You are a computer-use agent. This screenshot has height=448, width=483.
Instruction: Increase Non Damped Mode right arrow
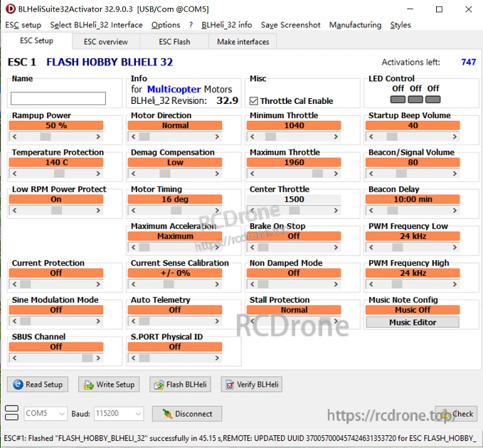coord(336,284)
